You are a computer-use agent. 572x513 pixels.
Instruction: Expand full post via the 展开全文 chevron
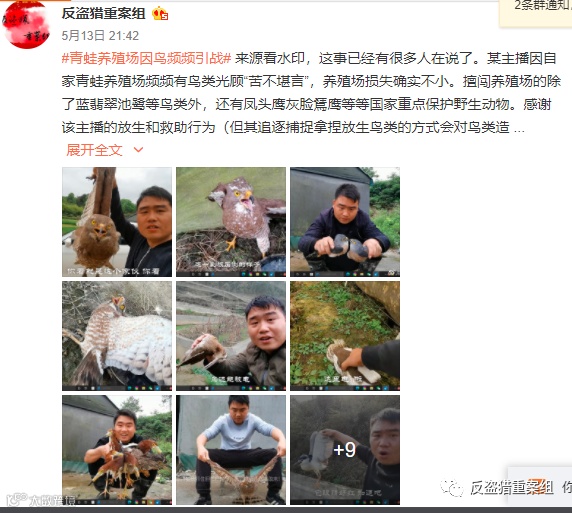(x=139, y=150)
